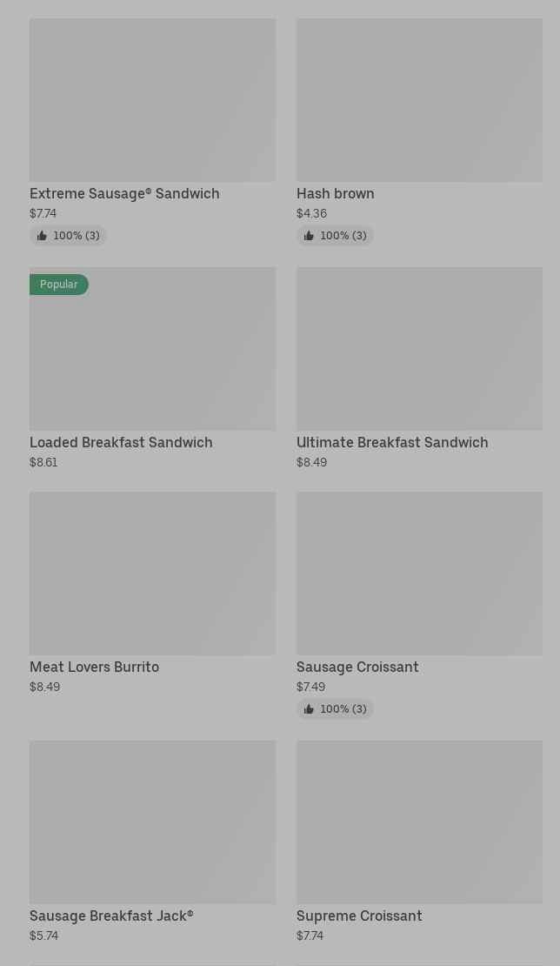Image resolution: width=560 pixels, height=966 pixels.
Task: Open Sausage Croissant image
Action: tap(419, 574)
